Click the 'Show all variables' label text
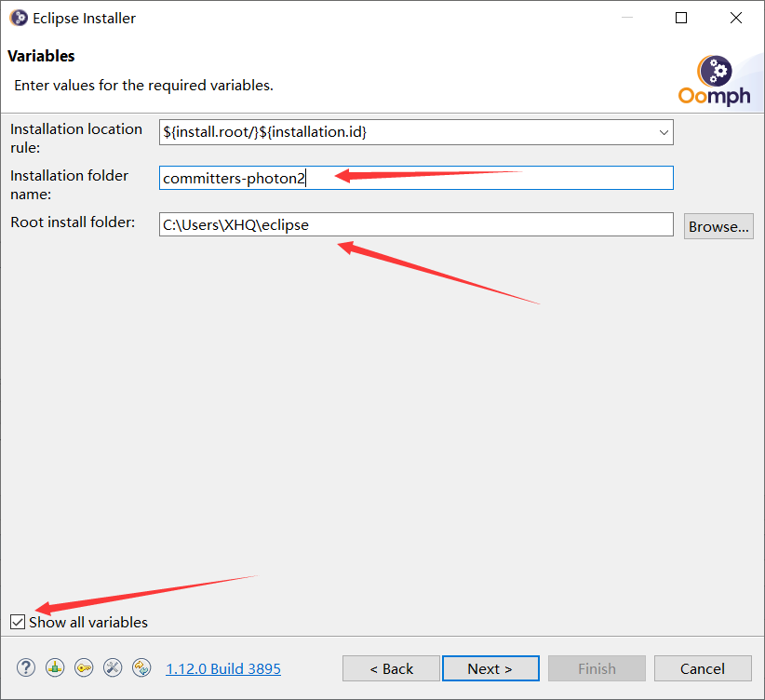The width and height of the screenshot is (765, 700). (x=88, y=623)
